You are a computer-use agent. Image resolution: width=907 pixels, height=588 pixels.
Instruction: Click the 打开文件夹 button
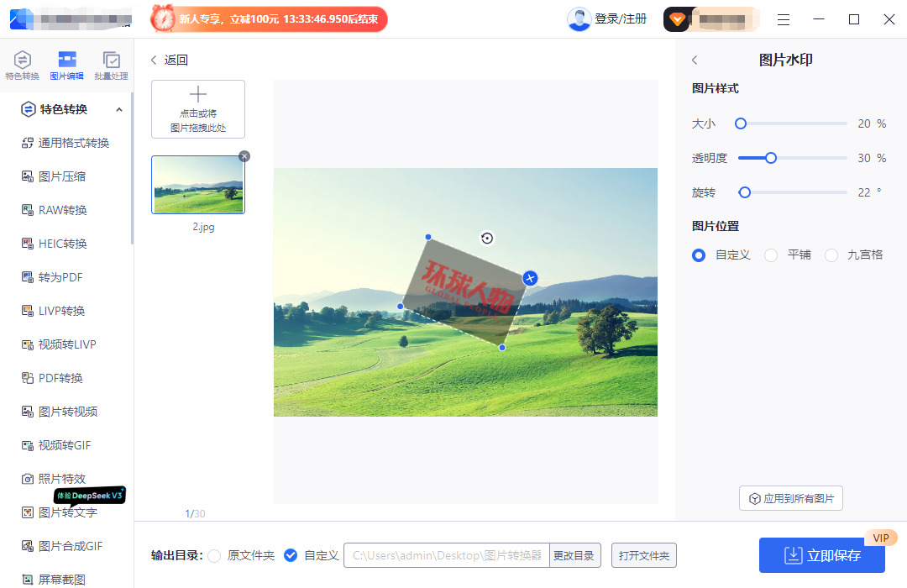coord(644,555)
